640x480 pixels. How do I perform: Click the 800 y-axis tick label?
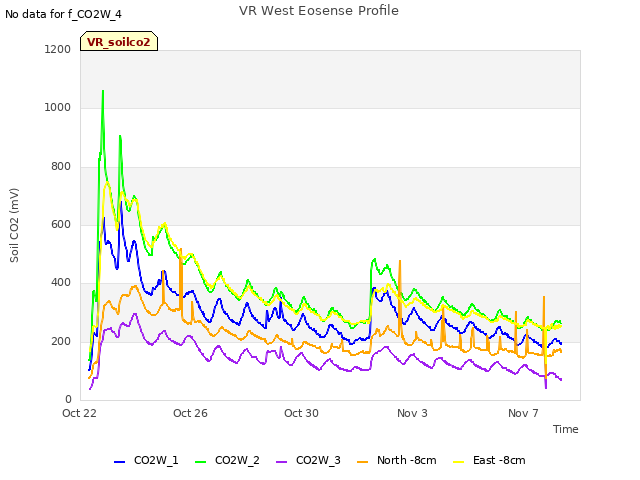click(x=61, y=167)
